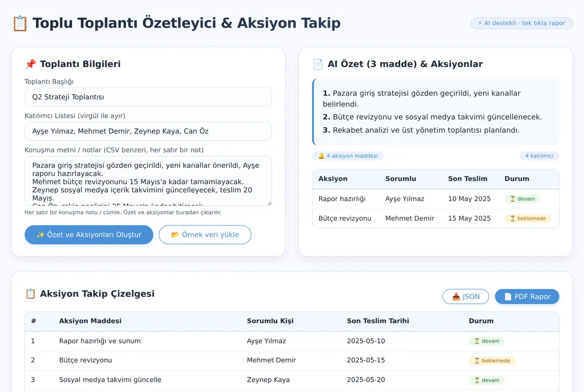Click the helper text under the notes area
Image resolution: width=584 pixels, height=392 pixels.
pos(123,213)
